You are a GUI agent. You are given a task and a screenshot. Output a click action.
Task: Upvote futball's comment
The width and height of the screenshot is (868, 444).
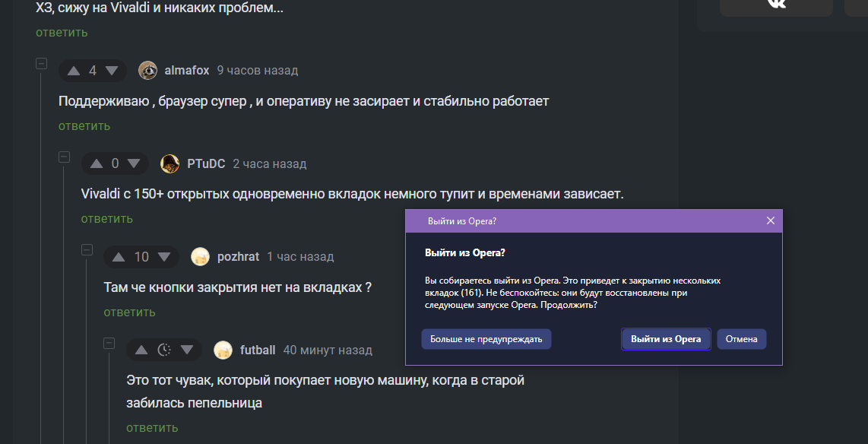pyautogui.click(x=141, y=350)
